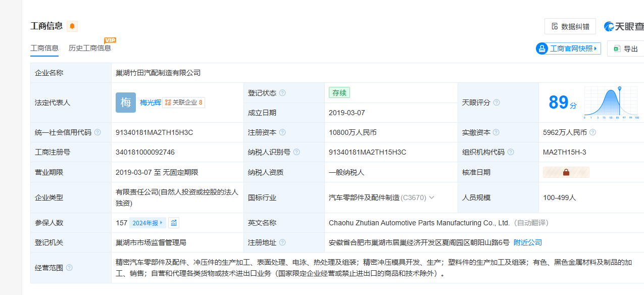Viewport: 644px width, 295px height.
Task: Click the registration number 340181000092746
Action: coord(145,152)
